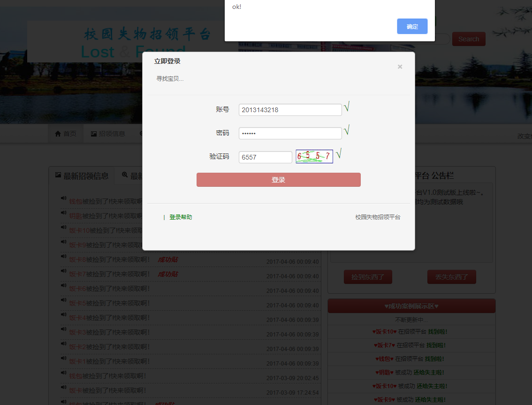The image size is (532, 405).
Task: Click the 丢失东西了 button
Action: [451, 276]
